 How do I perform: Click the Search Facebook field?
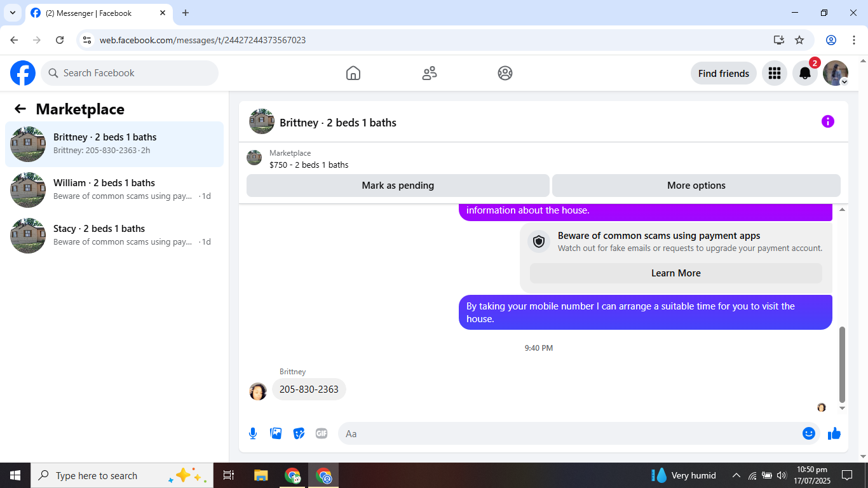(x=130, y=73)
